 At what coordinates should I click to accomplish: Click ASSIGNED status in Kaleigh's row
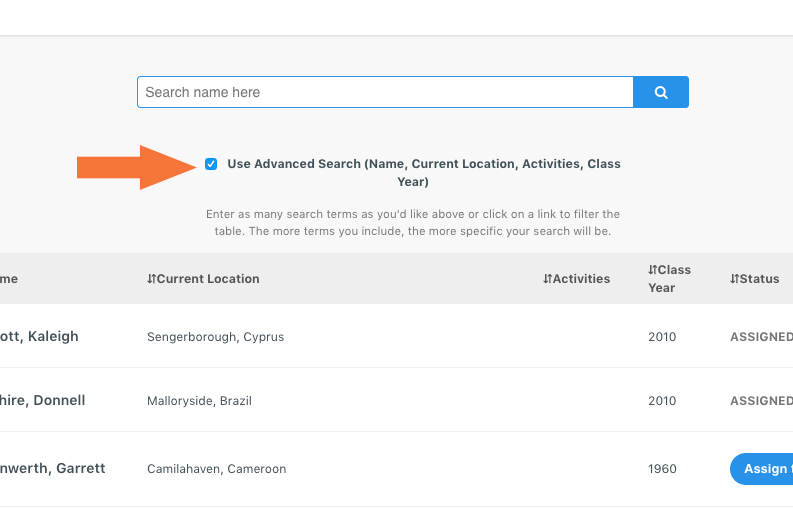pos(761,337)
